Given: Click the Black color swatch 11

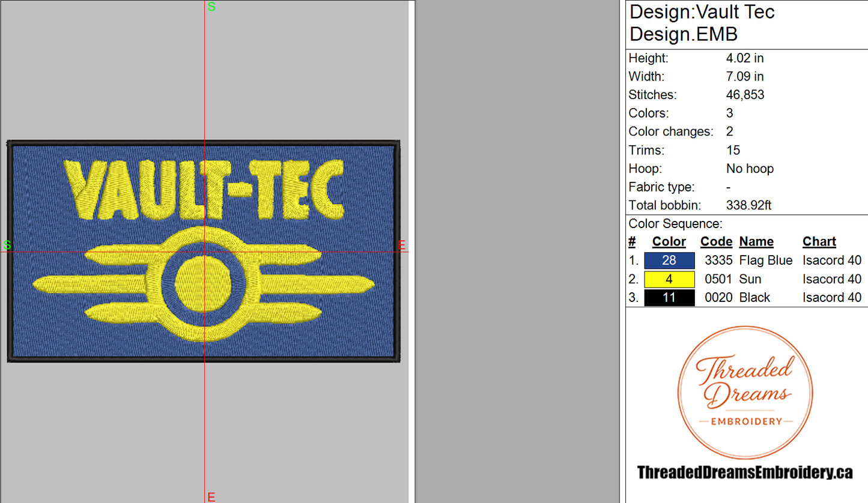Looking at the screenshot, I should pos(669,298).
